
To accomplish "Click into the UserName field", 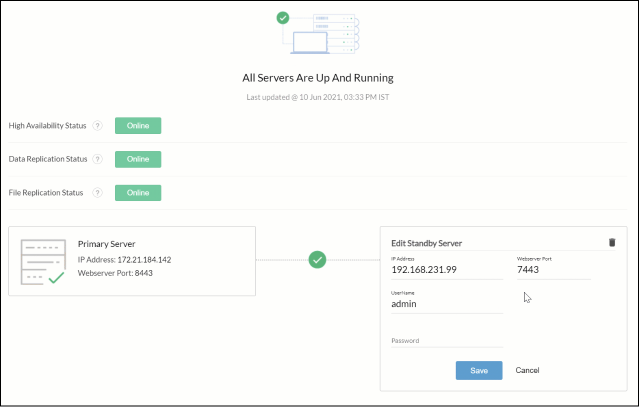I will [447, 304].
